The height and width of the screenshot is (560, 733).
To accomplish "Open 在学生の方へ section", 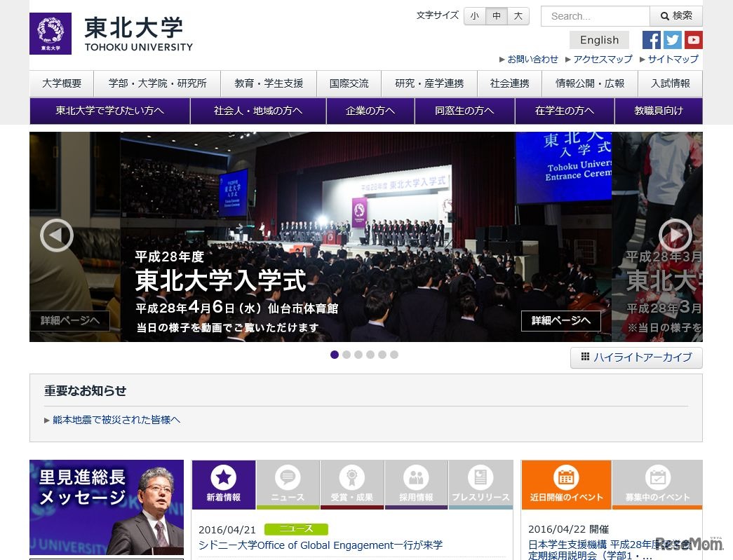I will (565, 111).
